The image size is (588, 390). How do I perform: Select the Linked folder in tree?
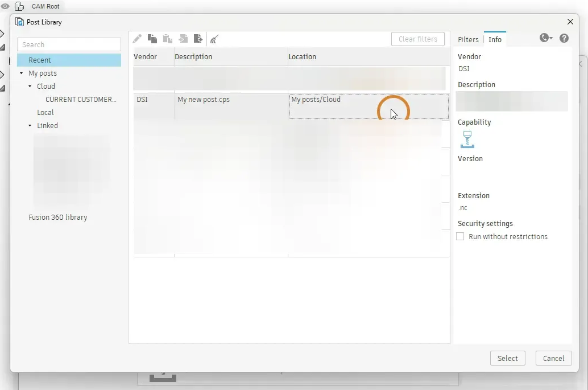47,126
